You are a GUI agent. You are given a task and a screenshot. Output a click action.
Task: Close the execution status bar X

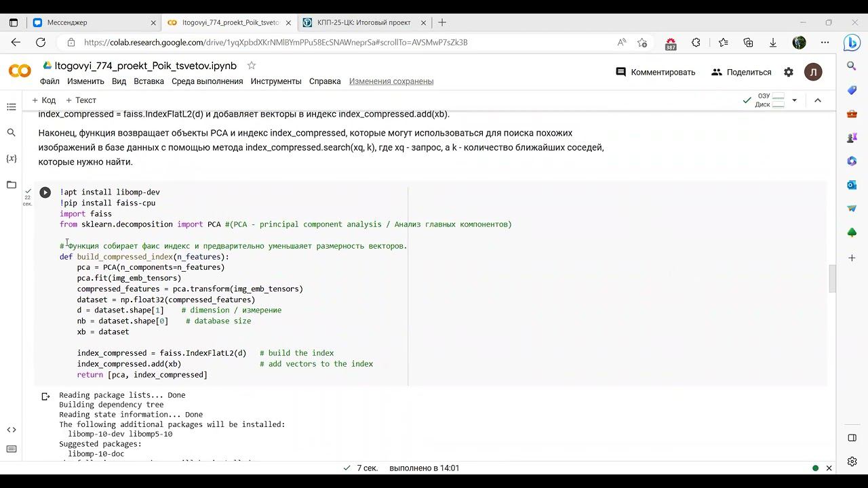click(829, 468)
